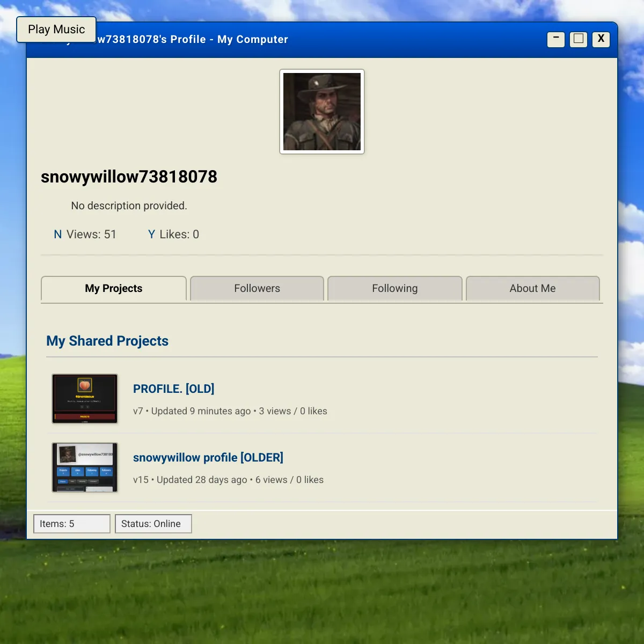
Task: Click the snowywillow73818078 profile avatar picture
Action: (x=321, y=111)
